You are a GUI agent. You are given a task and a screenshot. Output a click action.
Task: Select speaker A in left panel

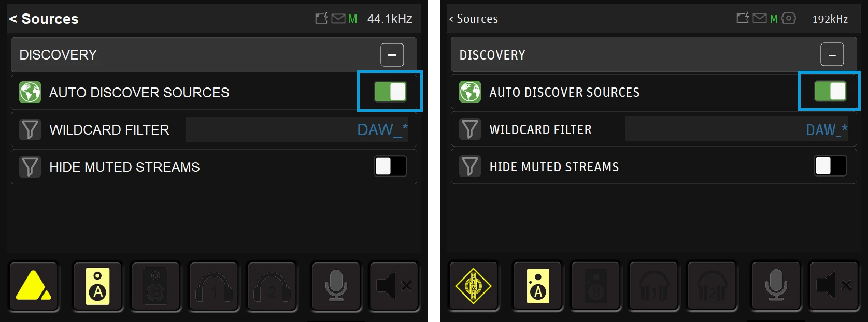pyautogui.click(x=97, y=286)
